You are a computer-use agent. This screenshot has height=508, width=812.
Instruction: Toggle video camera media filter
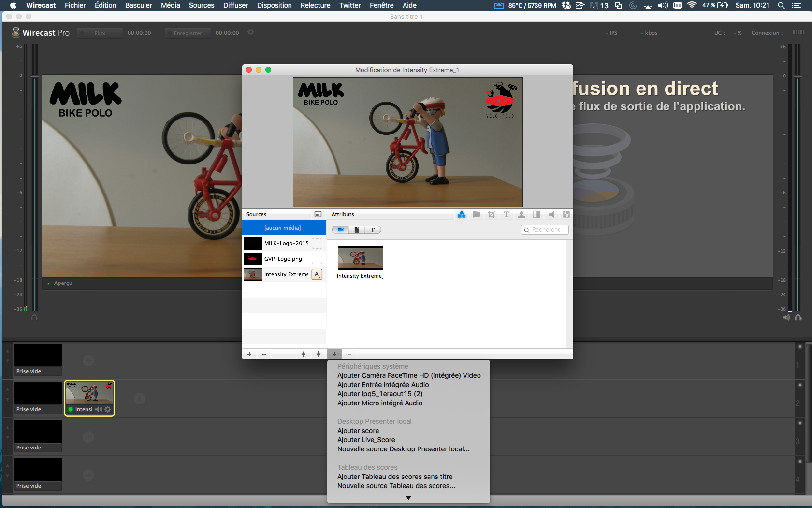pyautogui.click(x=341, y=230)
